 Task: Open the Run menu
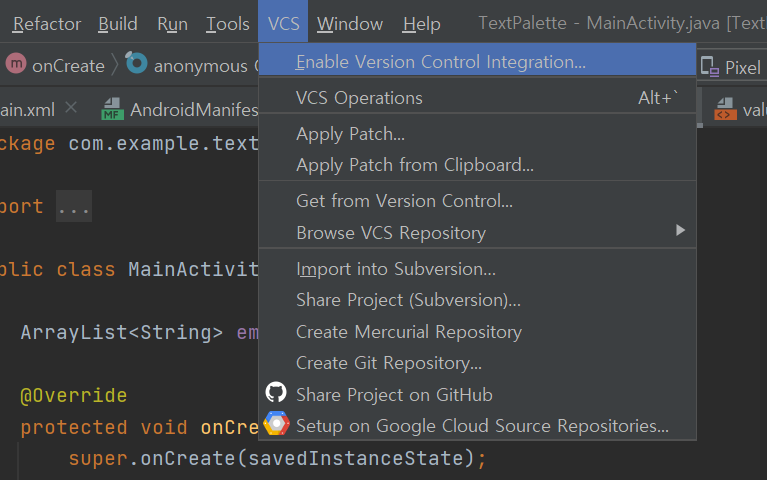pyautogui.click(x=172, y=23)
